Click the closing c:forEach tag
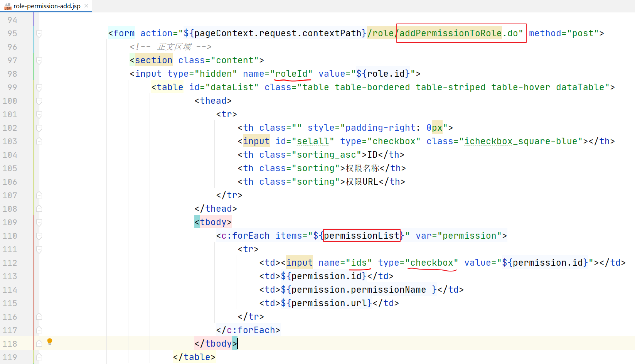 (248, 330)
